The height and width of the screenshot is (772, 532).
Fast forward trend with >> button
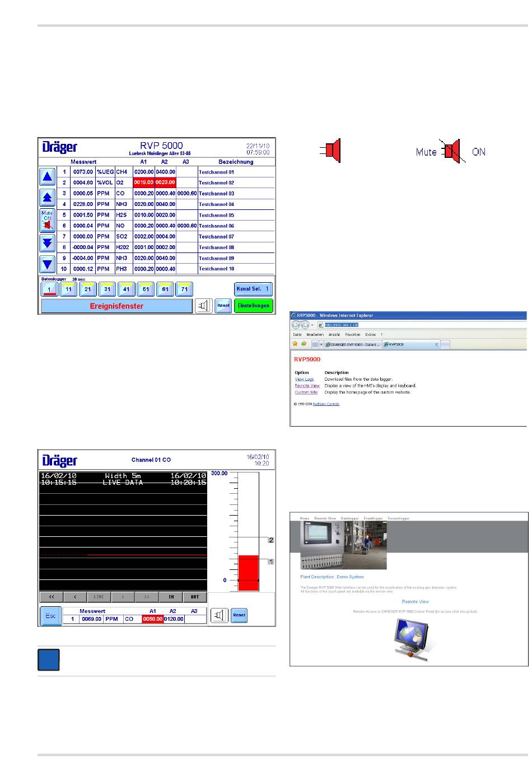click(147, 597)
